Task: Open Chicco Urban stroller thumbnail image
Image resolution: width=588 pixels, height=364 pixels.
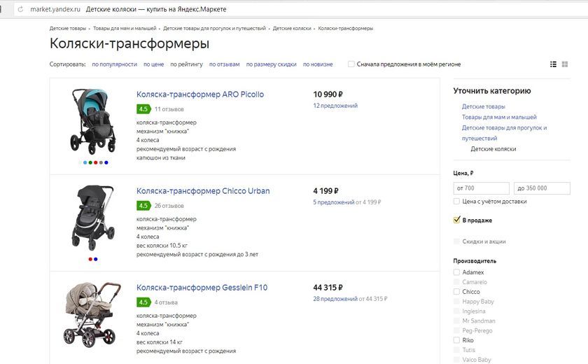Action: coord(92,218)
